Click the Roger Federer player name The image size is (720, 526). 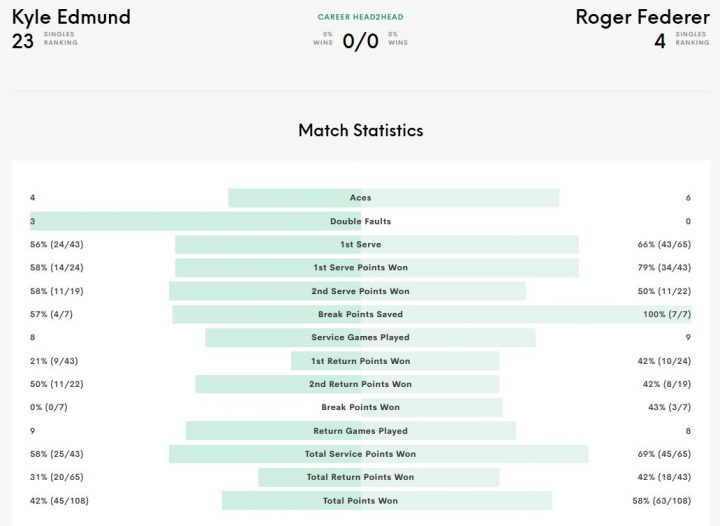pos(642,17)
